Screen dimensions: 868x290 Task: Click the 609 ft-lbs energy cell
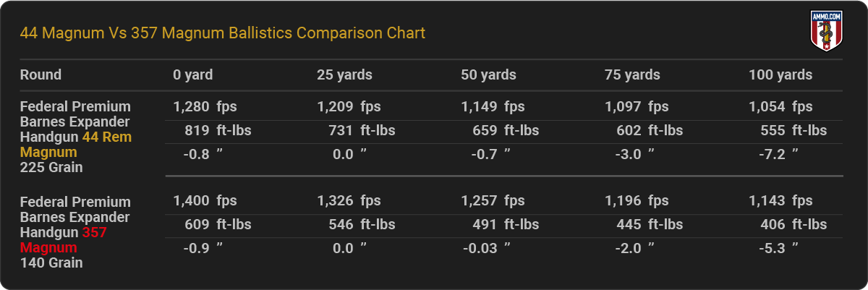(218, 225)
